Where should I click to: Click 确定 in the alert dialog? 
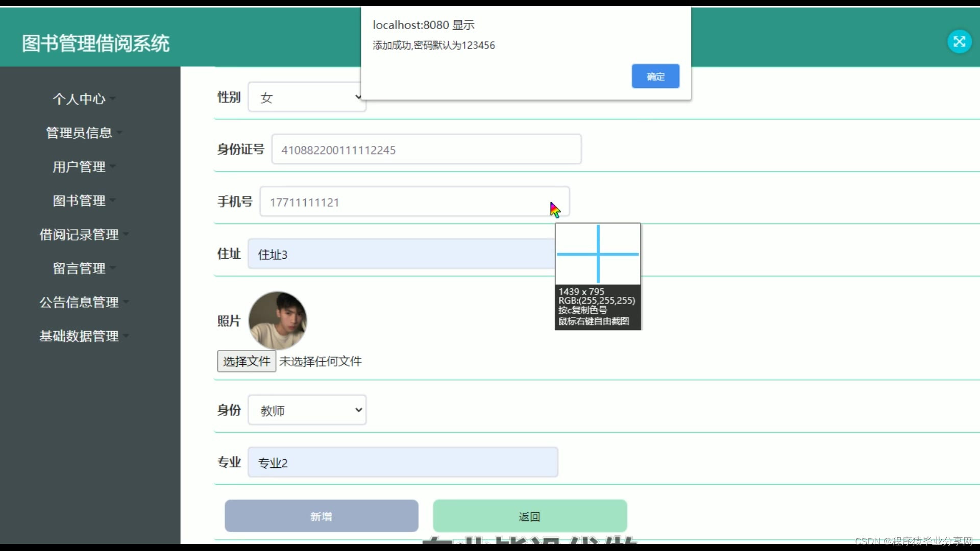pos(655,76)
